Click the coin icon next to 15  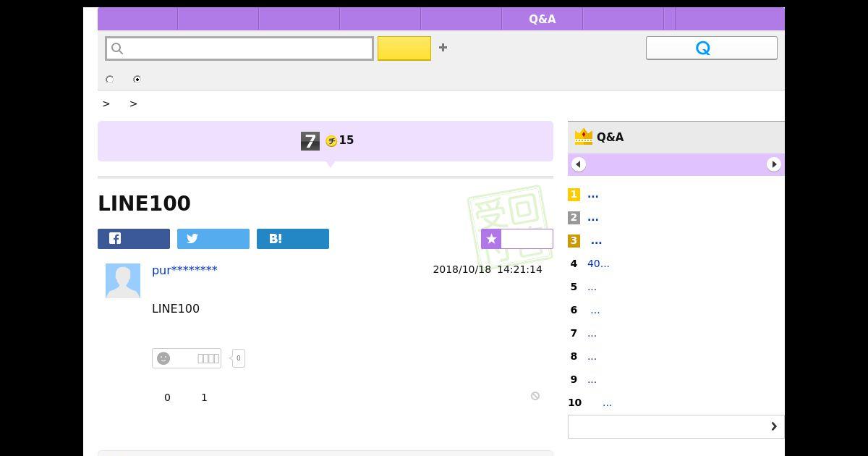(x=331, y=141)
